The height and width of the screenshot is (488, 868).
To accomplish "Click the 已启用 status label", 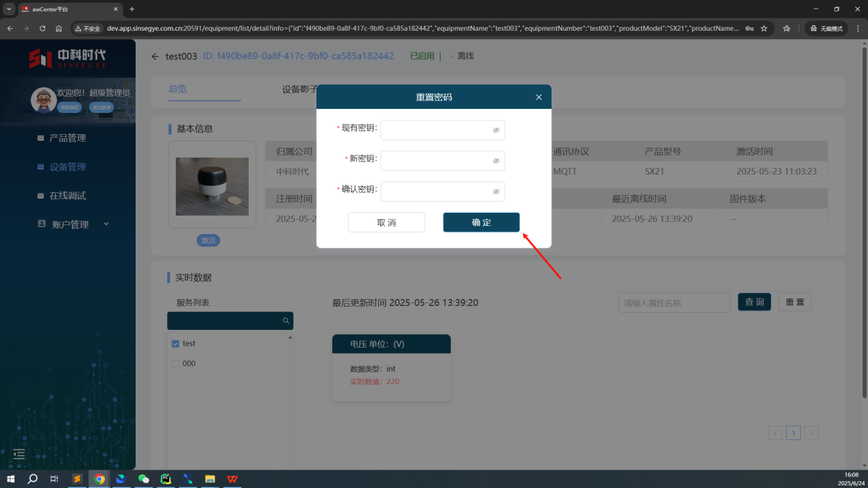I will click(x=422, y=56).
